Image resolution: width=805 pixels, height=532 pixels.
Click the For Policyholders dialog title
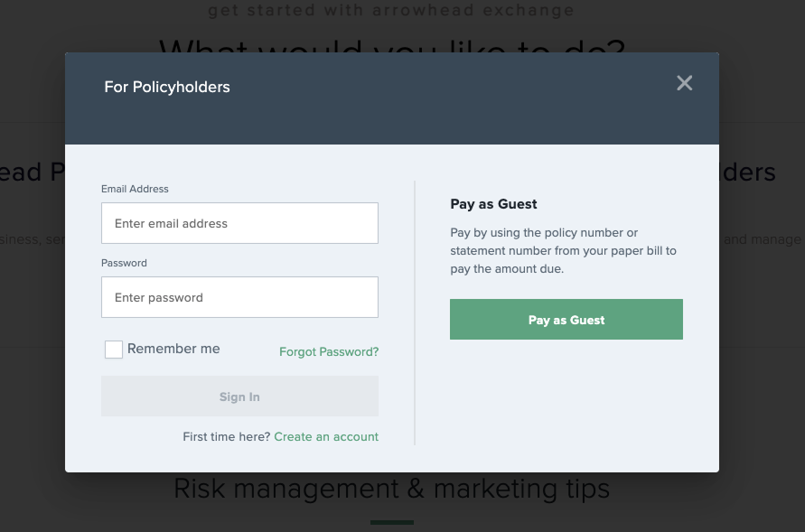166,87
